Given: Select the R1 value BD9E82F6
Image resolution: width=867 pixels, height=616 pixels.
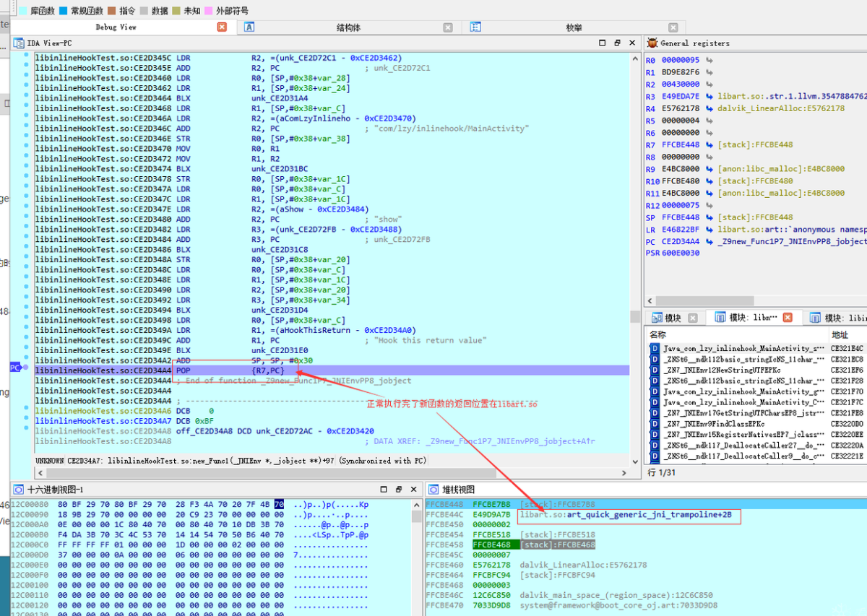Looking at the screenshot, I should 681,72.
